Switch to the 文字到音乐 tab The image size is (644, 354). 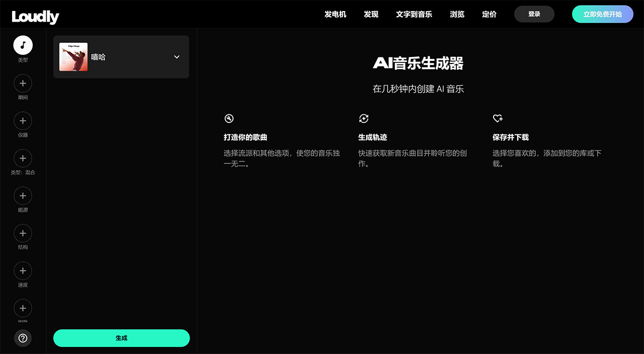tap(414, 14)
